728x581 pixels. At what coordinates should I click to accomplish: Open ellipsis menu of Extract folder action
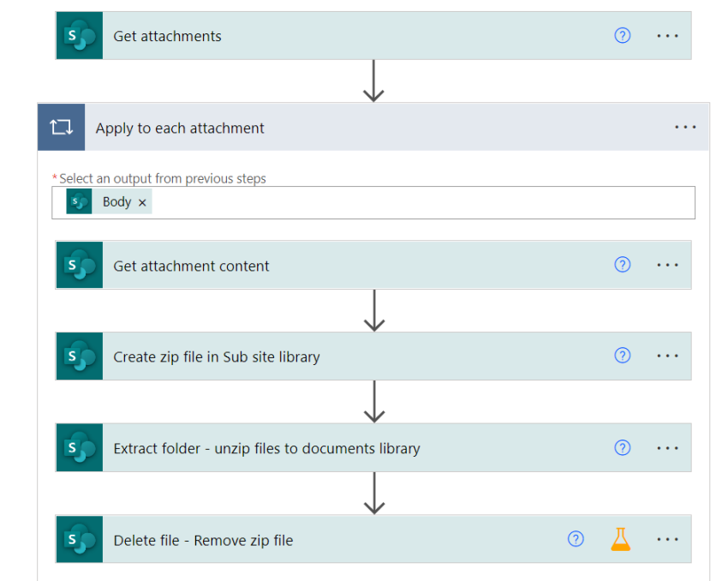(x=667, y=448)
